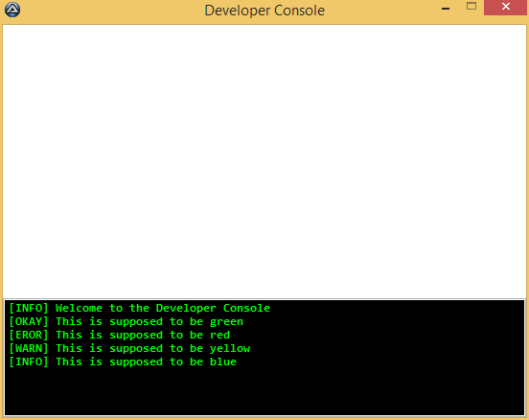Image resolution: width=529 pixels, height=420 pixels.
Task: Click the word Console ending the first log line
Action: [246, 308]
